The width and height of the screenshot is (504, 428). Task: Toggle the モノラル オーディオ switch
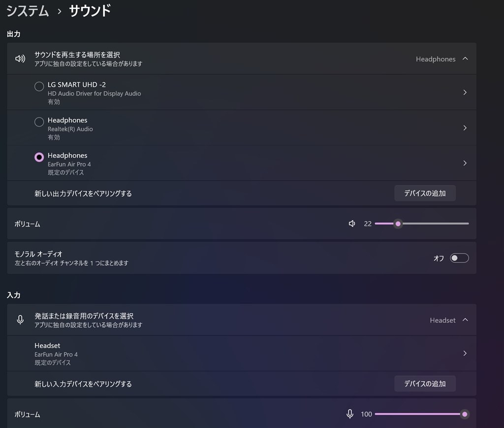click(x=459, y=258)
